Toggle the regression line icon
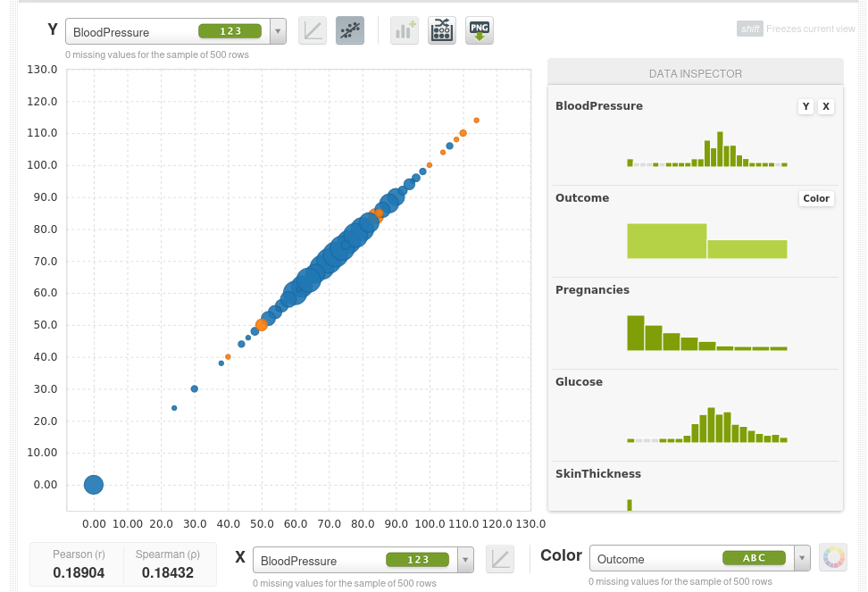Image resolution: width=868 pixels, height=592 pixels. pos(349,31)
